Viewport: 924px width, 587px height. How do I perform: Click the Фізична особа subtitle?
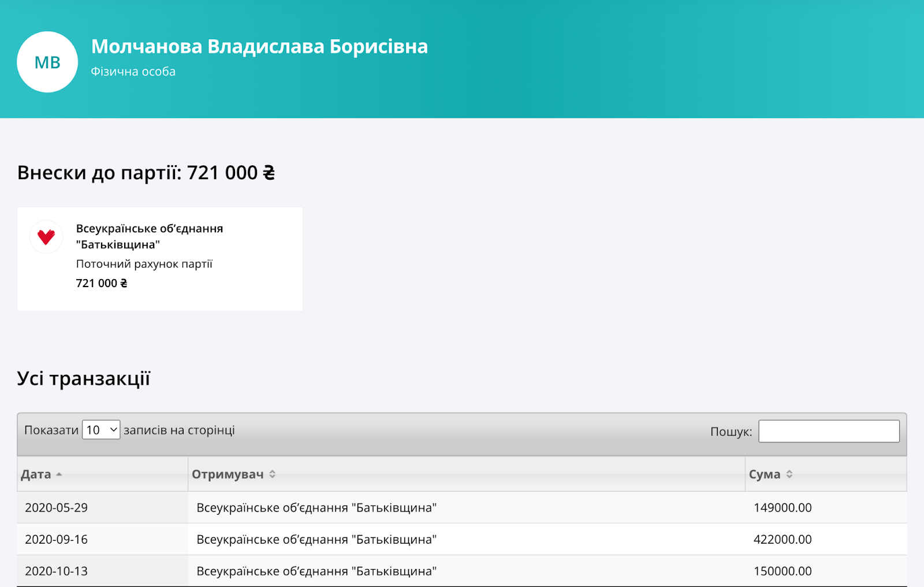pos(133,72)
